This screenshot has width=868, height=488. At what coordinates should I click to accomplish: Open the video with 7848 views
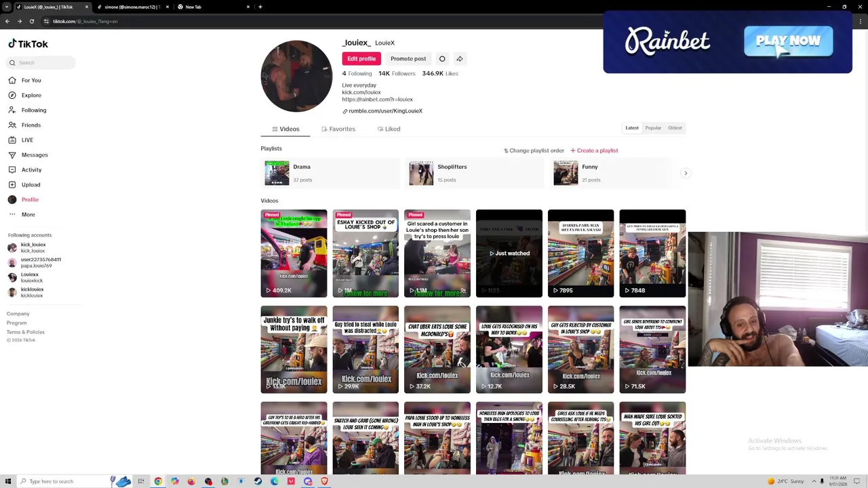(652, 253)
